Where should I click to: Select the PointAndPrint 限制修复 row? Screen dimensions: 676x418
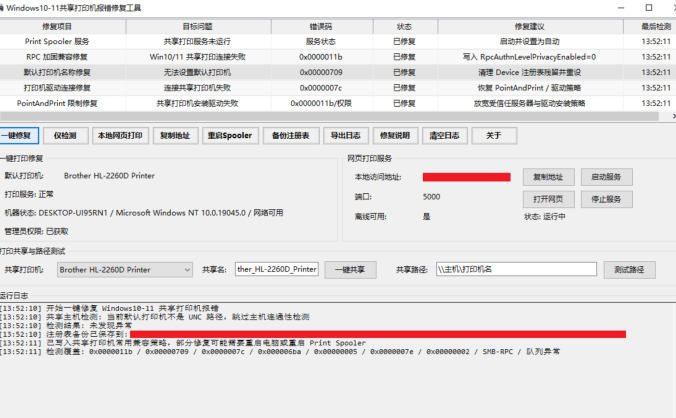[x=338, y=103]
